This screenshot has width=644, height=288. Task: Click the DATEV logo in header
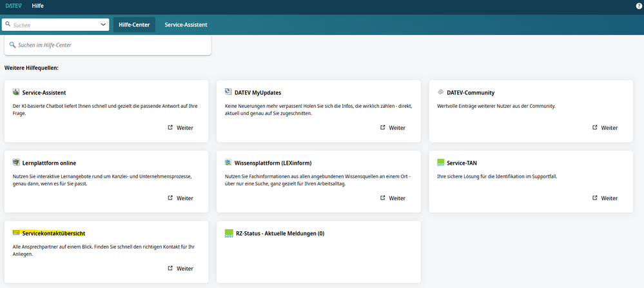click(14, 6)
